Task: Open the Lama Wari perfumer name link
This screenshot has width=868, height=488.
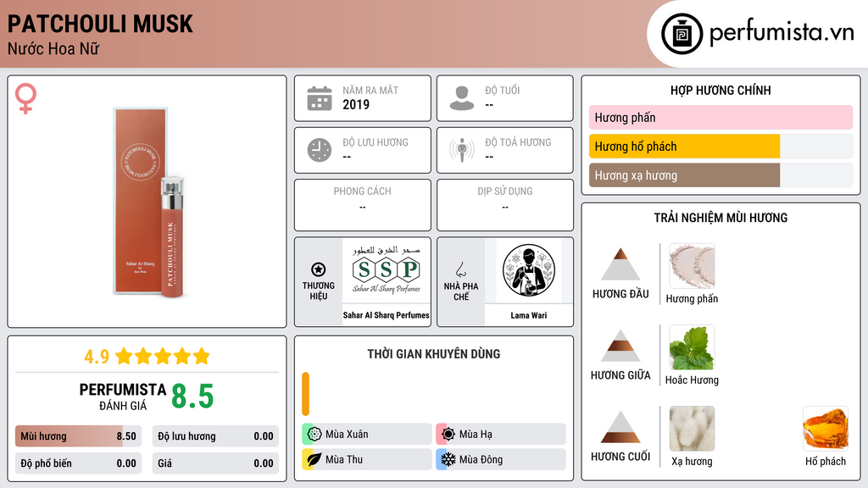Action: 529,315
